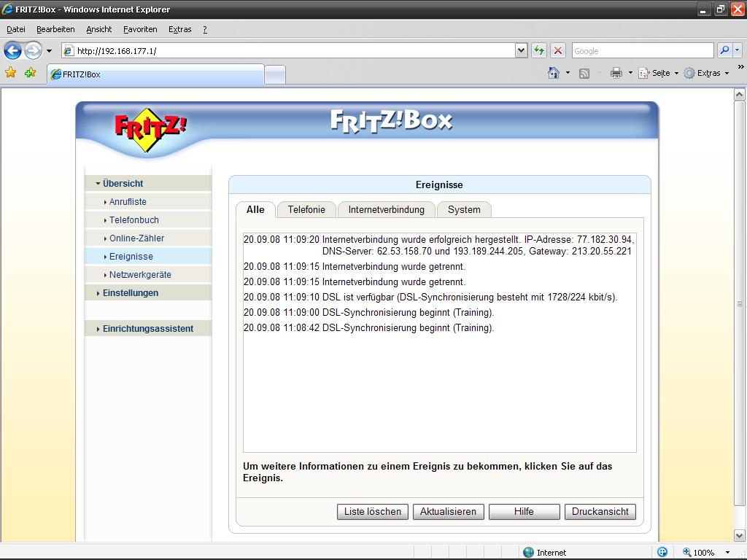Click the Stop loading X icon

(x=558, y=50)
